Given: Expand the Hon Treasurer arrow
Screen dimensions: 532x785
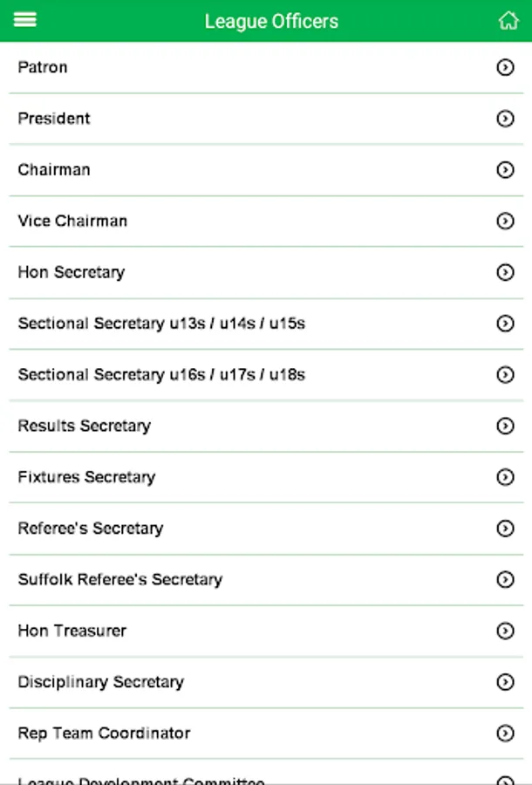Looking at the screenshot, I should pos(505,631).
